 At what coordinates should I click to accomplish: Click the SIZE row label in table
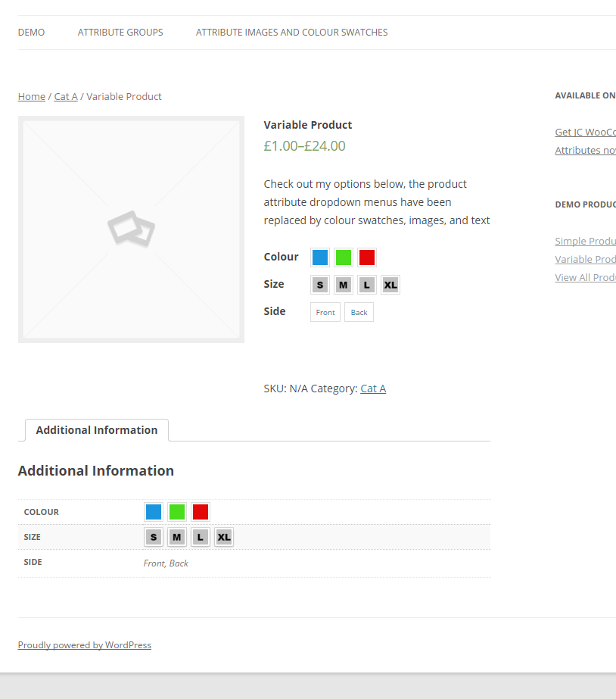point(32,537)
